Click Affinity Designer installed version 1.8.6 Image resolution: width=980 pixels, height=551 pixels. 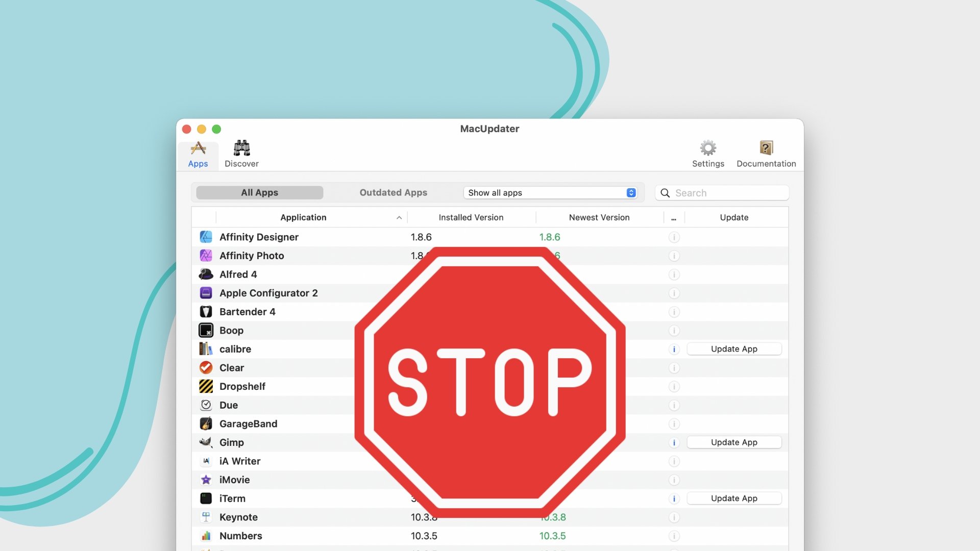tap(421, 237)
